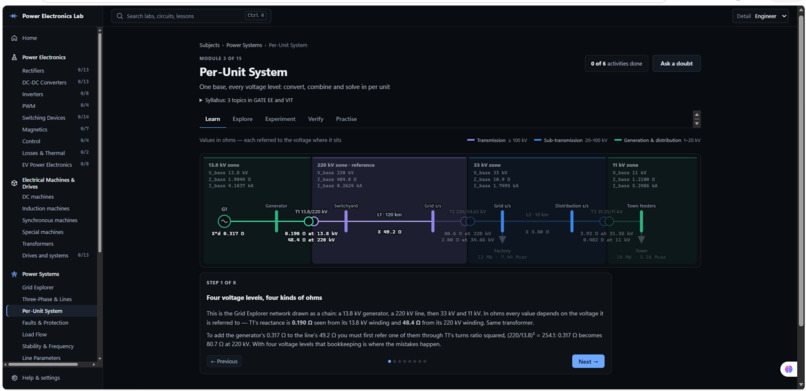Open the Verify tab

[x=316, y=119]
